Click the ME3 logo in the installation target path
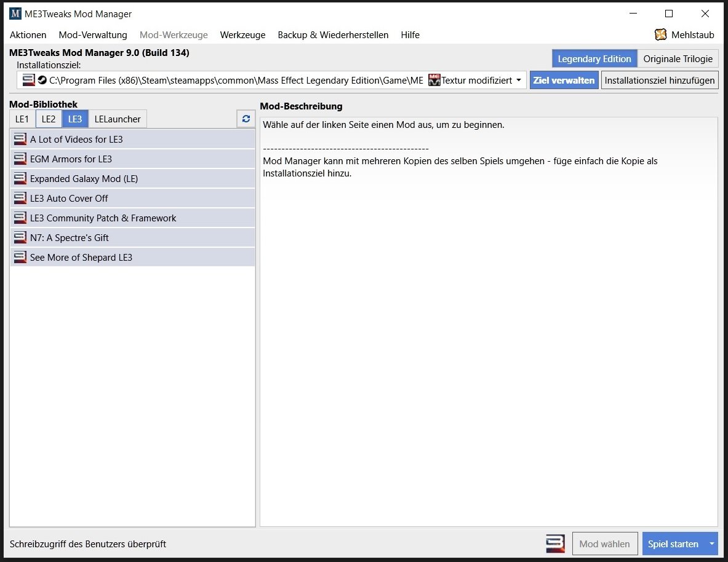728x562 pixels. [x=29, y=81]
